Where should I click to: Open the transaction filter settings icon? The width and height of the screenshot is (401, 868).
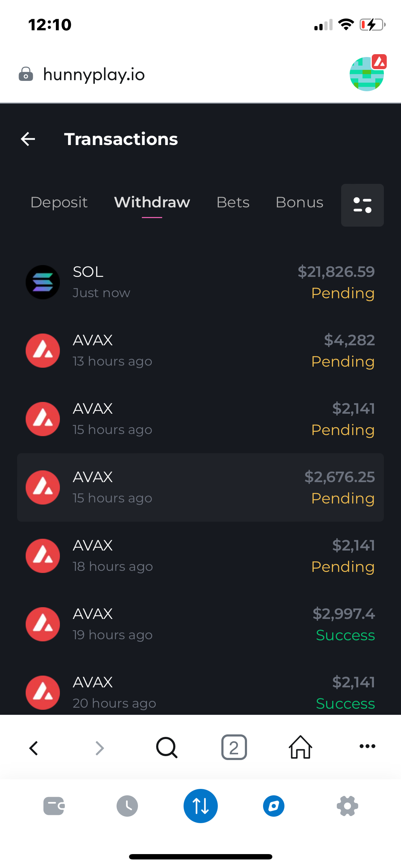click(x=362, y=205)
